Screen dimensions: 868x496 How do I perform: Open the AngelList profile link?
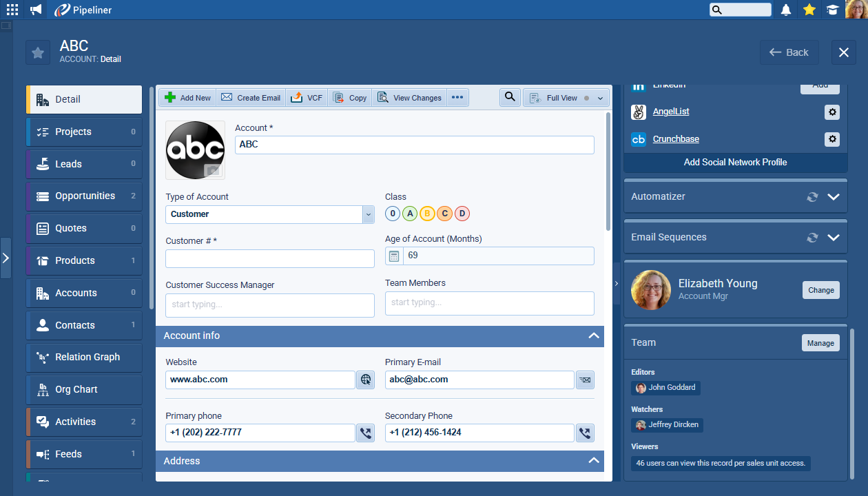coord(670,112)
